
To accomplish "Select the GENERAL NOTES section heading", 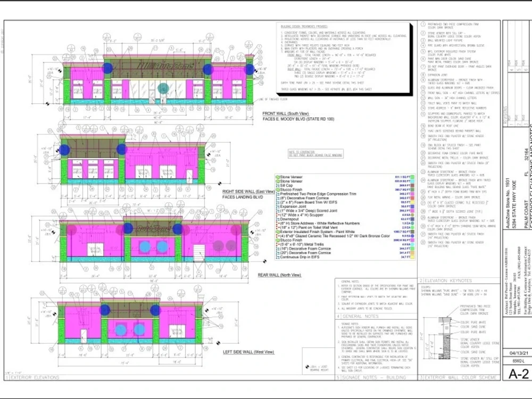I will pos(361,316).
